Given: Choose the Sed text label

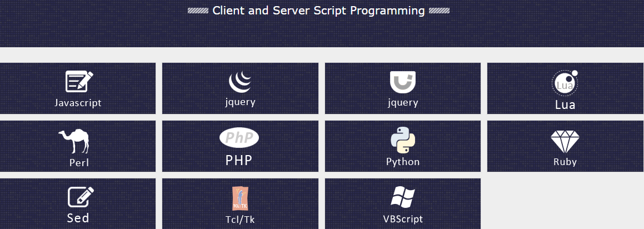Looking at the screenshot, I should click(78, 218).
